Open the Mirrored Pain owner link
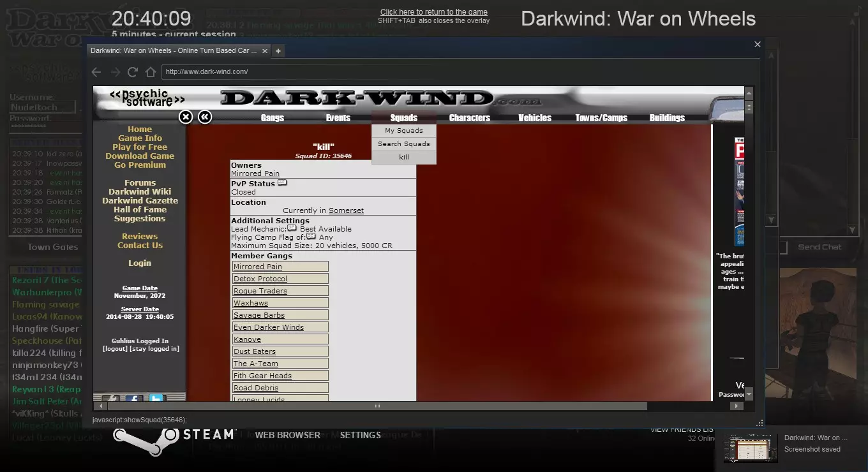Screen dimensions: 868x472 coord(255,173)
